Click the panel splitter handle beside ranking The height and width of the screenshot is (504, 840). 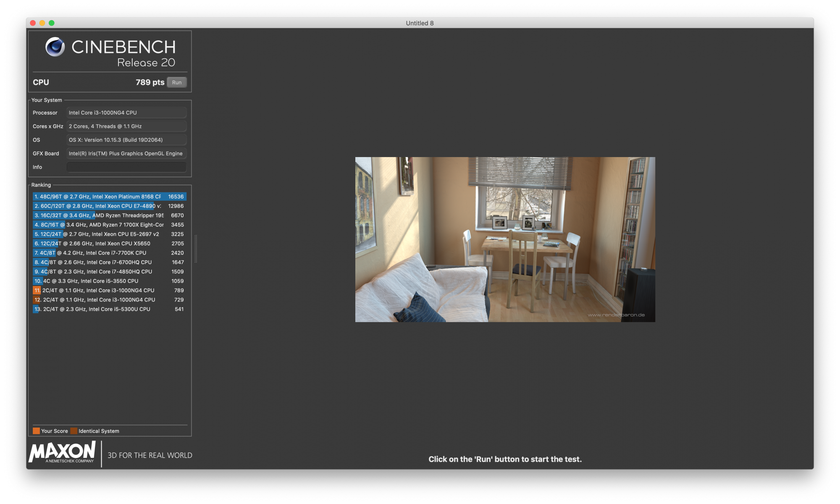(196, 249)
